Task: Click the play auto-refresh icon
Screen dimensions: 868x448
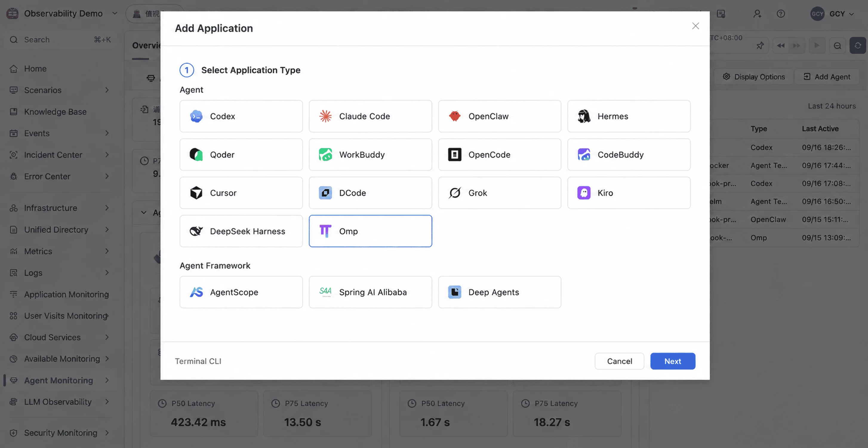Action: click(817, 45)
